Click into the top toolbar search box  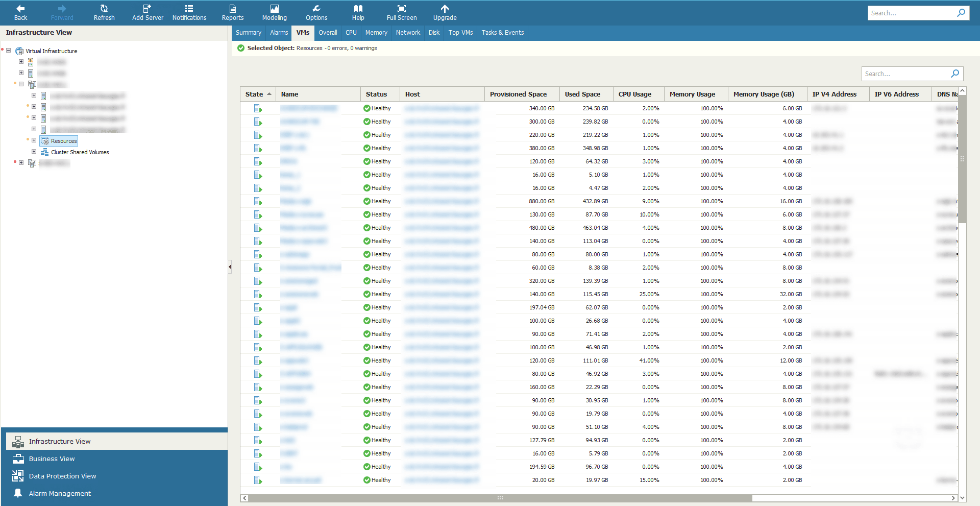point(911,13)
